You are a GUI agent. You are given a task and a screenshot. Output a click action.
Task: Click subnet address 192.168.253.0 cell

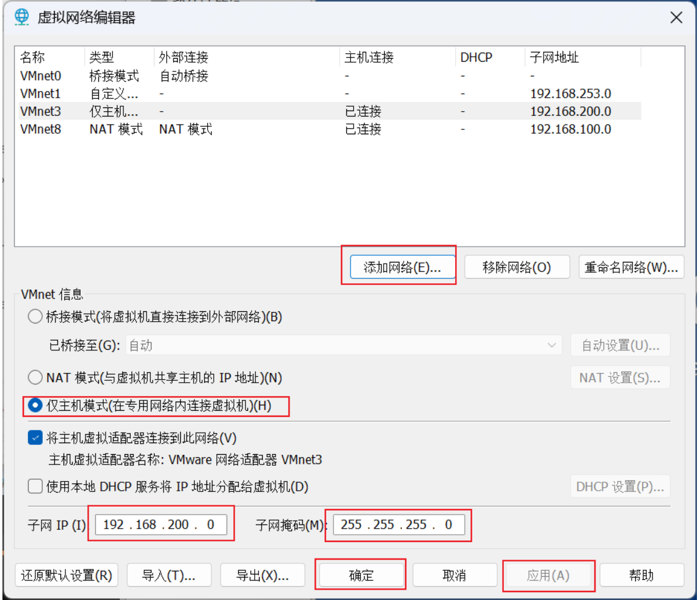571,93
